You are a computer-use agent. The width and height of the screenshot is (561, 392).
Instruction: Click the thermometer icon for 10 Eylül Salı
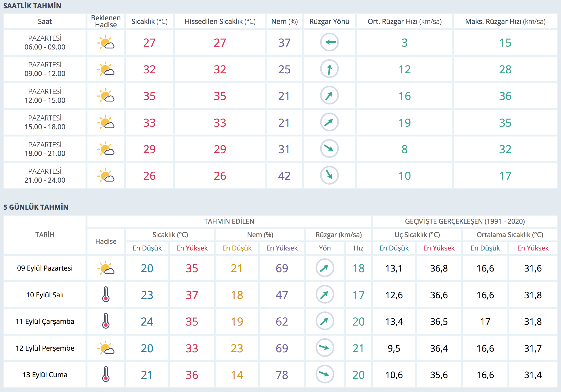point(106,294)
